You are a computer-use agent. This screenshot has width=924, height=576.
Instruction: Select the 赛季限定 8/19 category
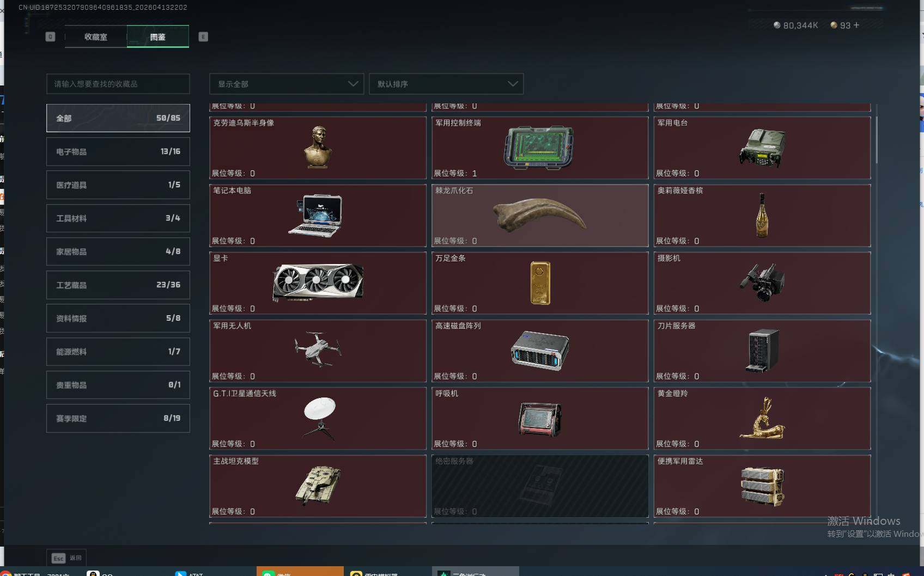click(x=118, y=418)
